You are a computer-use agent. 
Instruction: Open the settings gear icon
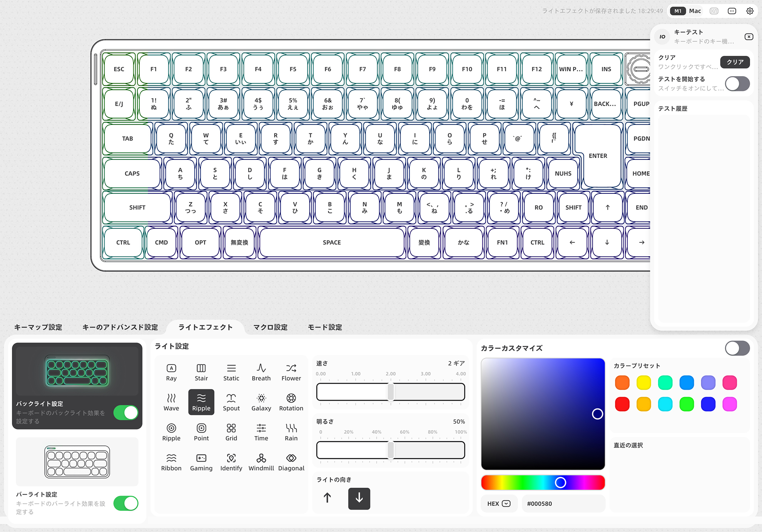(x=750, y=11)
